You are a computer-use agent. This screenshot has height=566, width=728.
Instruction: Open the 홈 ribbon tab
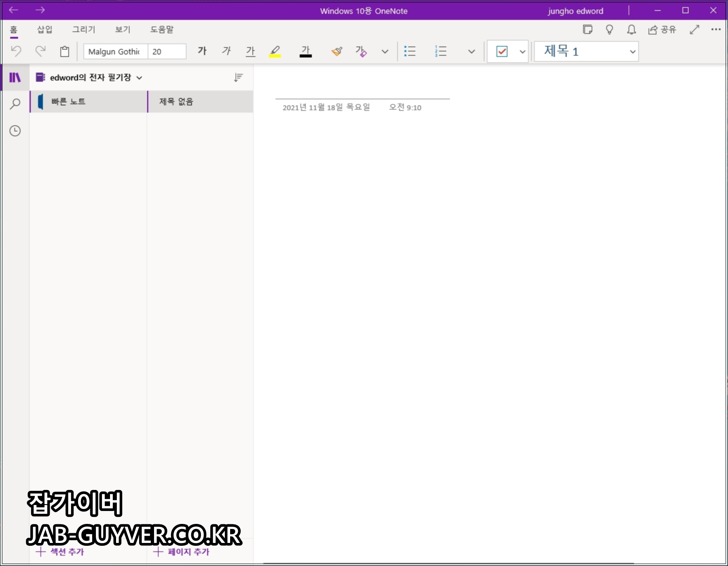coord(14,30)
